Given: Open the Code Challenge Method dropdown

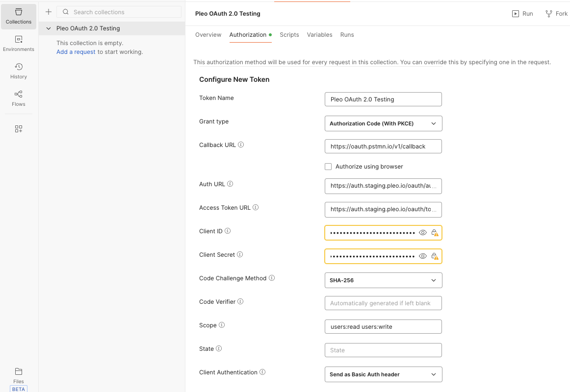Looking at the screenshot, I should point(383,280).
